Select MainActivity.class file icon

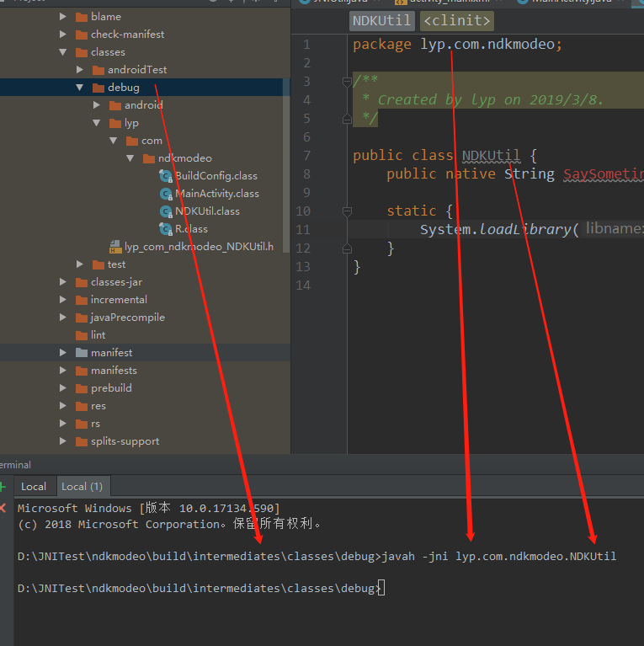click(166, 194)
